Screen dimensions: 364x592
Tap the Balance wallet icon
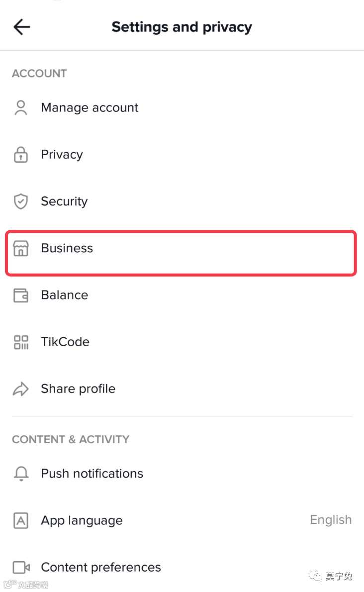(21, 295)
